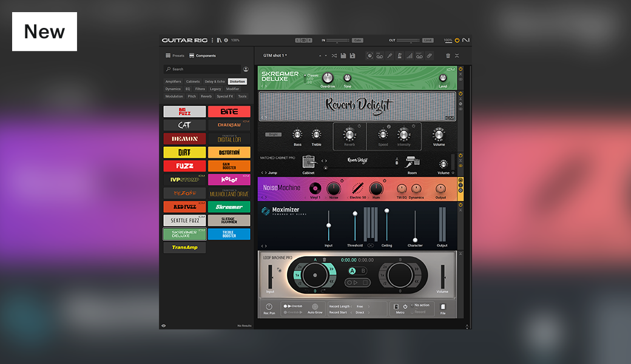Click the info icon in header

226,40
